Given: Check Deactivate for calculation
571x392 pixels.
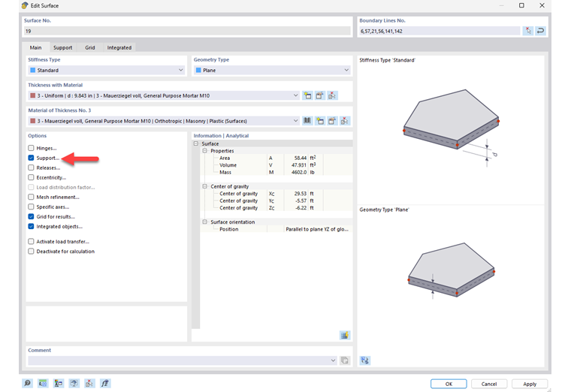Looking at the screenshot, I should (31, 251).
